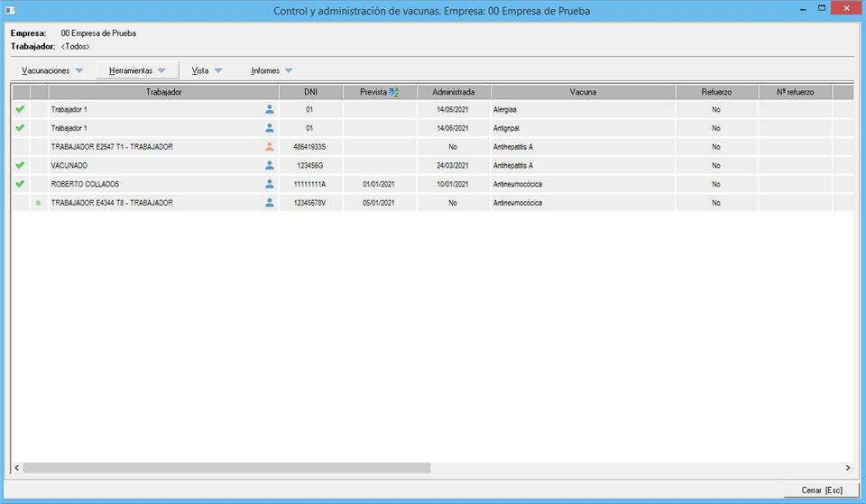Click the sort icon in the Prevista header

(x=393, y=92)
